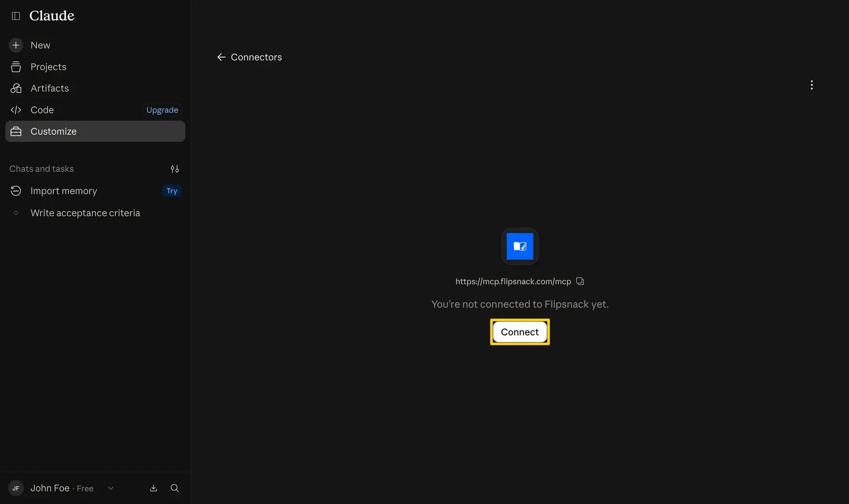Go back using the Connectors arrow
849x504 pixels.
pos(221,57)
